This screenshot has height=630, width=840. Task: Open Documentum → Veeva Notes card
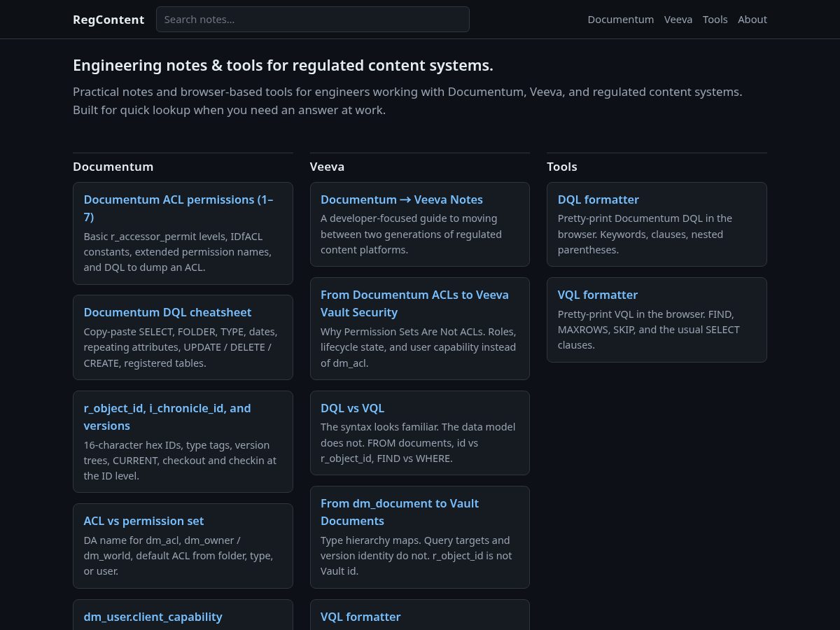pos(420,224)
